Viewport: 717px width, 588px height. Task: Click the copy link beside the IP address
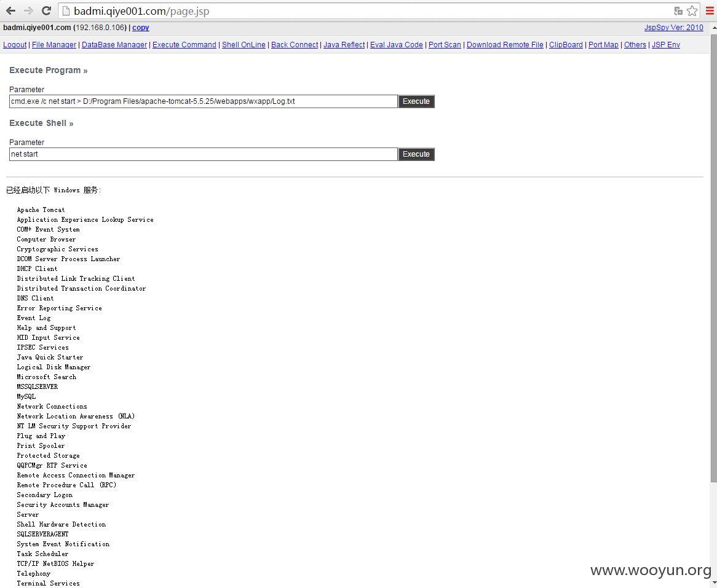tap(140, 28)
